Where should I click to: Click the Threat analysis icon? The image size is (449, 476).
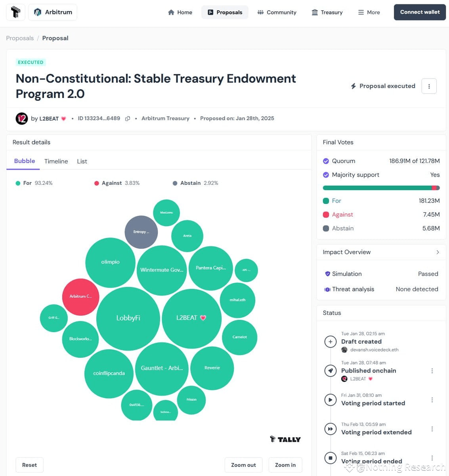coord(327,290)
